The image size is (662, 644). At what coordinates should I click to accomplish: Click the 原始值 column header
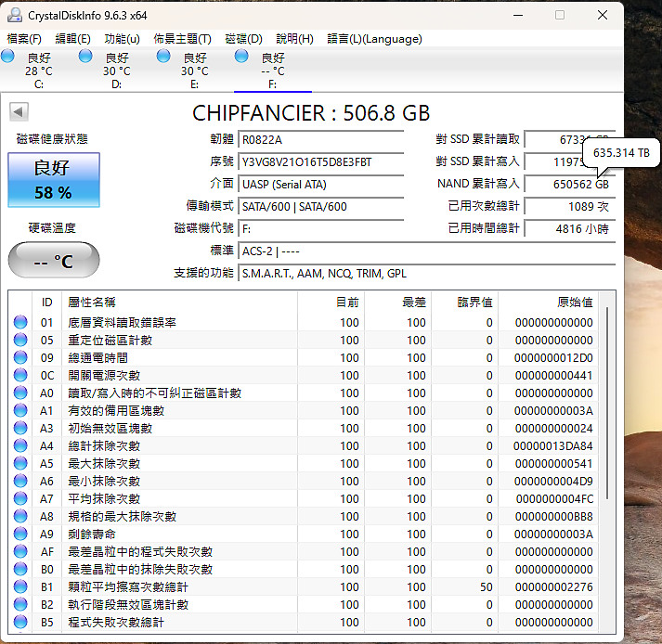[x=548, y=303]
